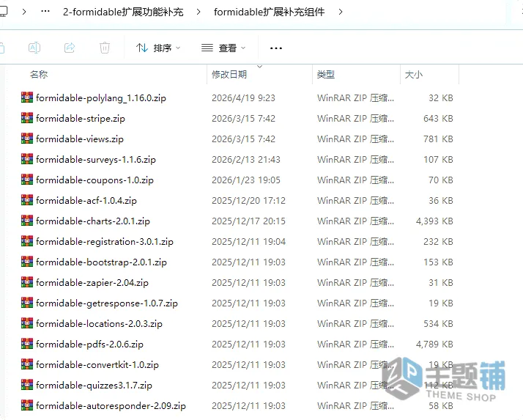Viewport: 523px width, 420px height.
Task: Click date 2025/12/17 20:15
Action: (x=248, y=221)
